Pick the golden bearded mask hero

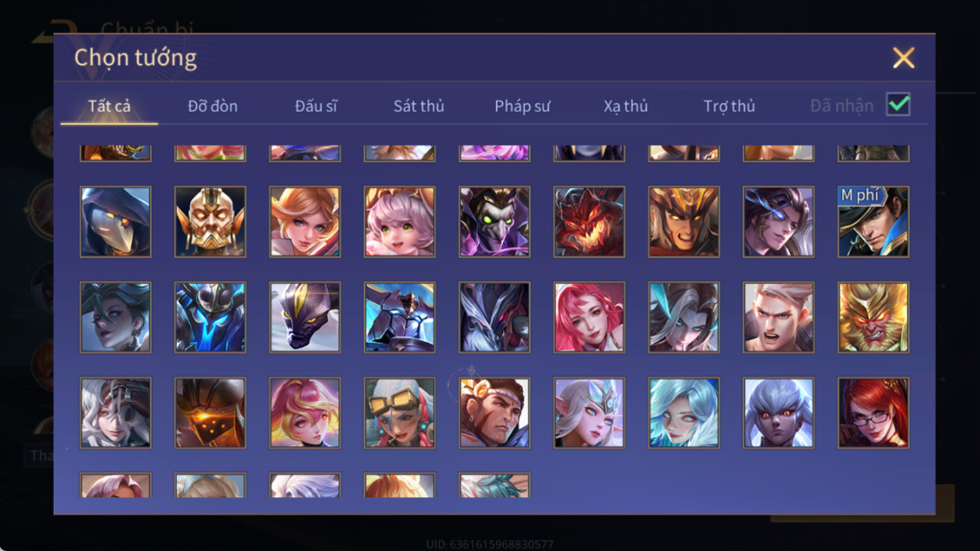[x=210, y=222]
